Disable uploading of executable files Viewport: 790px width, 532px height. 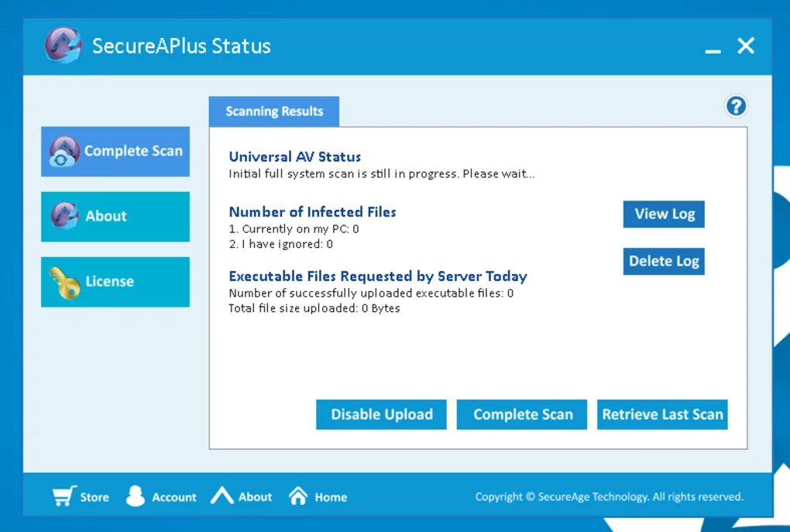pyautogui.click(x=380, y=414)
